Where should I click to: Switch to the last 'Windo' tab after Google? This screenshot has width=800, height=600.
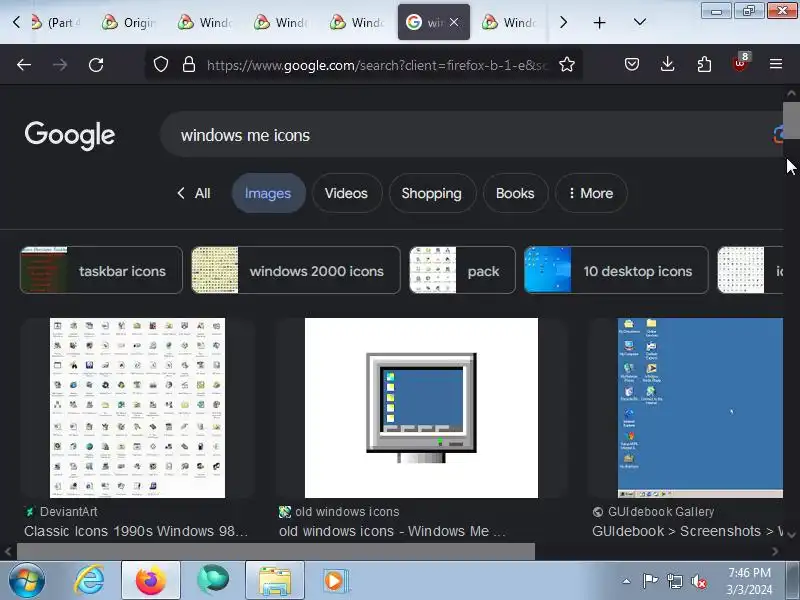click(509, 22)
